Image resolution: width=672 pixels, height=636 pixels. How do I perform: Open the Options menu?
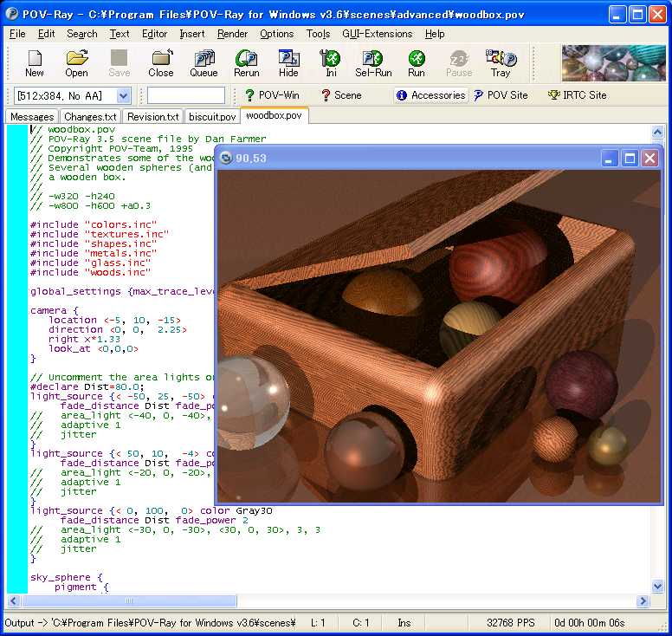[276, 34]
